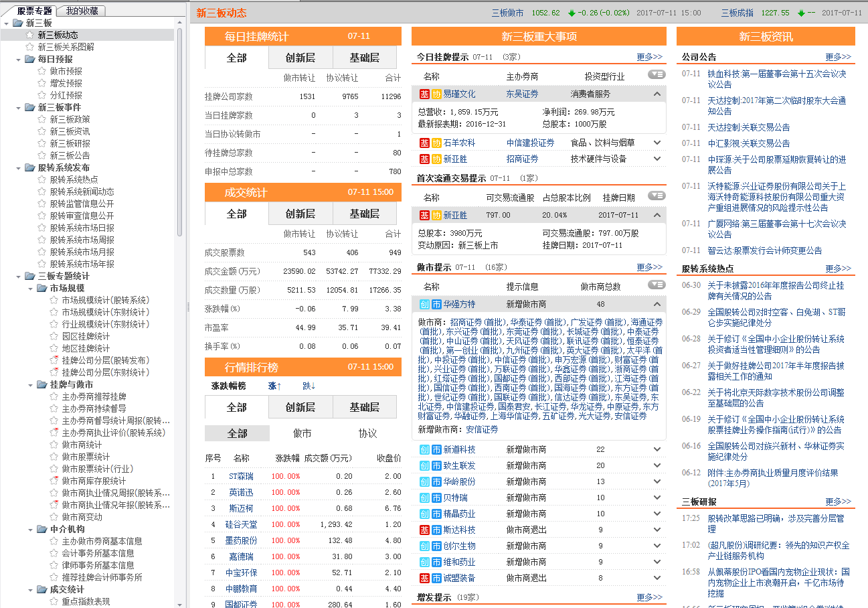The height and width of the screenshot is (608, 868).
Task: Select the 创新层 tab in 成交统计
Action: pos(301,215)
